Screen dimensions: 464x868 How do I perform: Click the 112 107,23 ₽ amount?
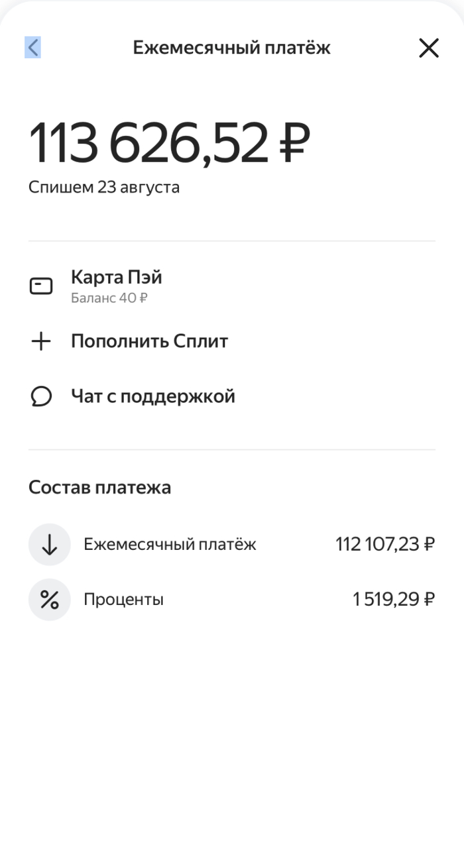point(385,545)
